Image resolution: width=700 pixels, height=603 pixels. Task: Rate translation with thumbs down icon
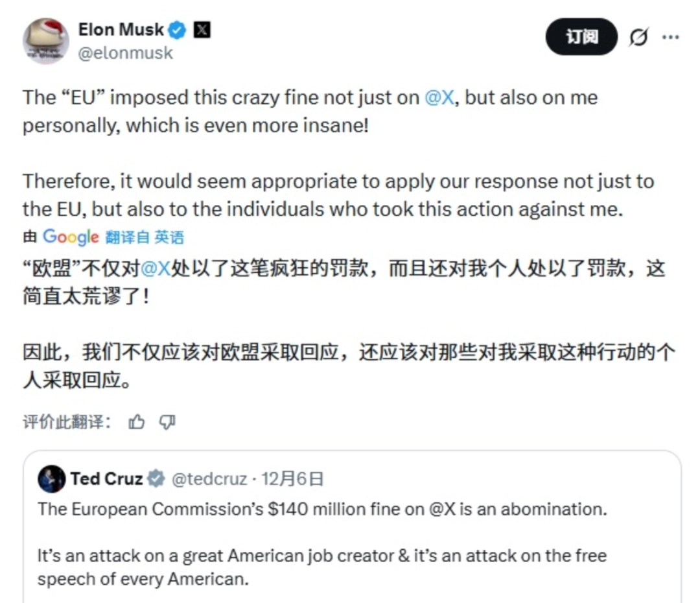point(167,423)
